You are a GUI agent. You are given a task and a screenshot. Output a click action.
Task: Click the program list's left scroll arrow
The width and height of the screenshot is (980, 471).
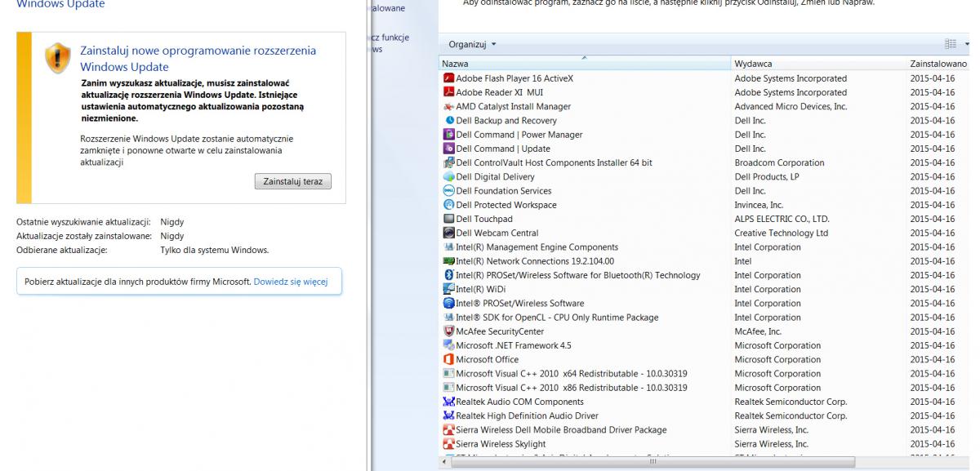pos(446,462)
